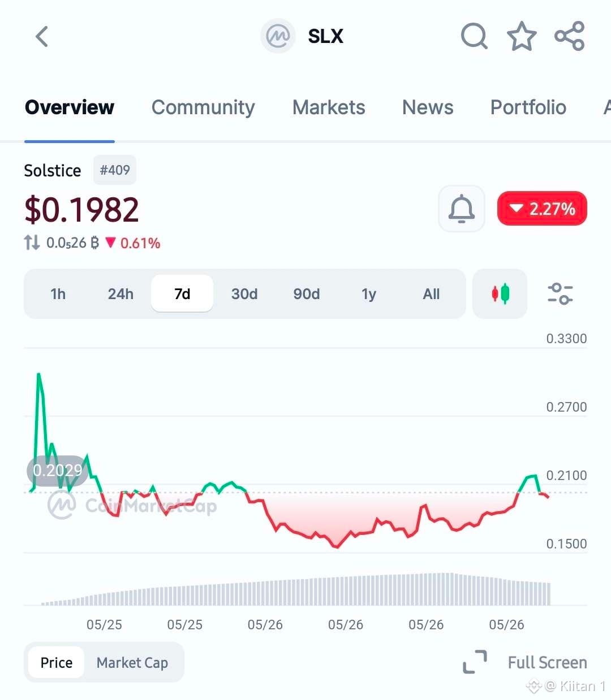Tap the share icon

click(569, 36)
